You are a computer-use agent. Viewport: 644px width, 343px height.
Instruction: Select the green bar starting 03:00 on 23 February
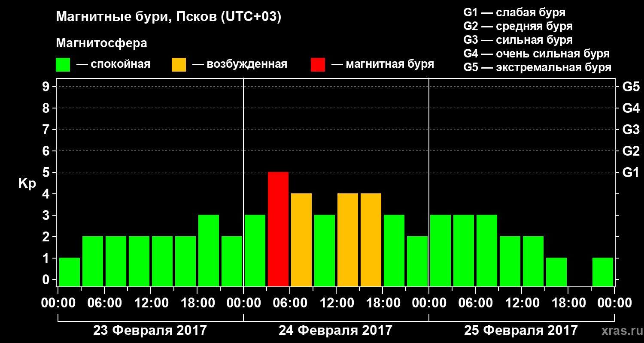click(x=93, y=261)
